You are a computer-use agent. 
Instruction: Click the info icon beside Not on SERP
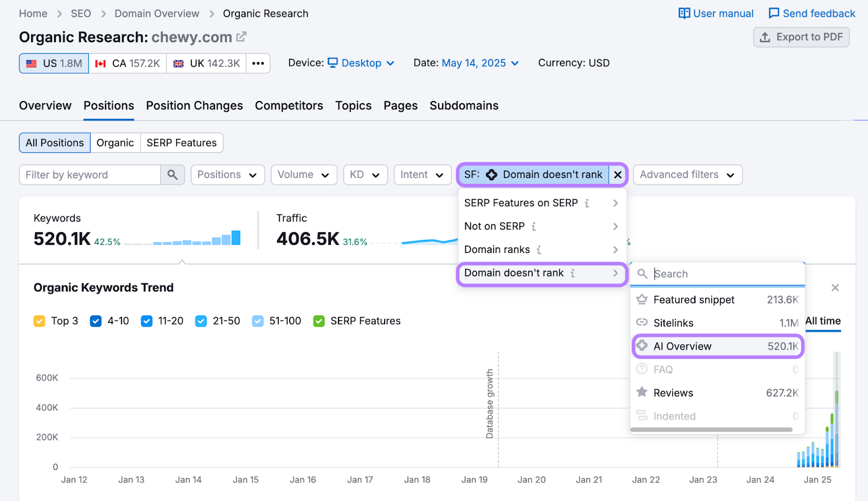(534, 226)
